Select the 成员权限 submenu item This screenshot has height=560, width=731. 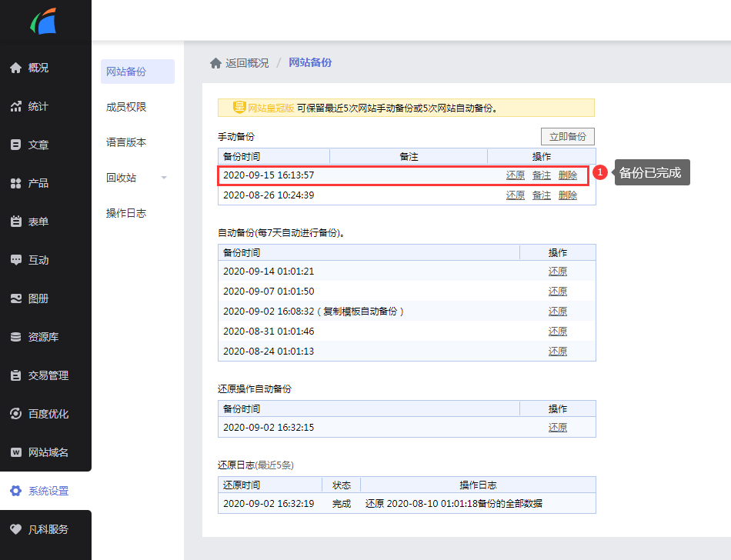(126, 107)
